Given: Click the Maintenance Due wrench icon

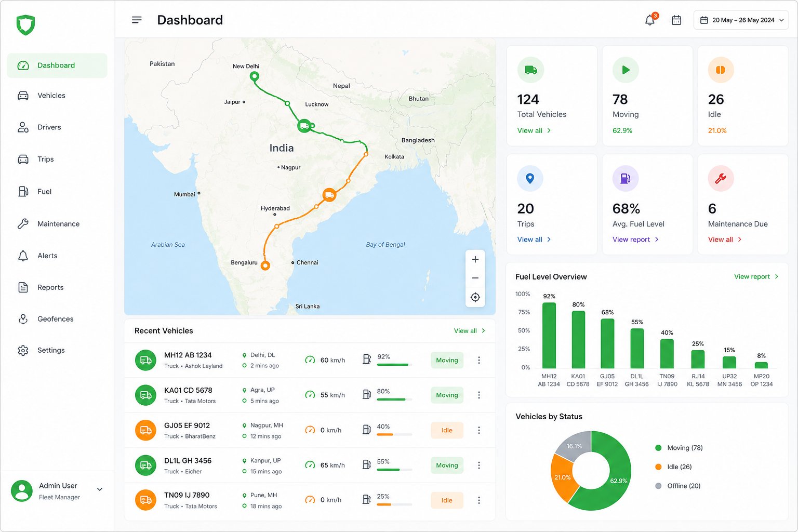Looking at the screenshot, I should pyautogui.click(x=721, y=179).
